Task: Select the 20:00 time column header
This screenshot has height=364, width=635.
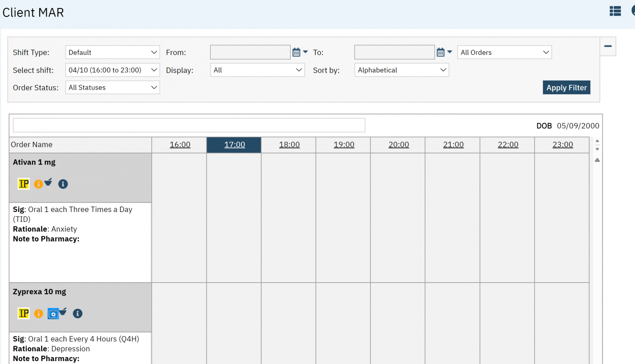Action: pos(399,145)
